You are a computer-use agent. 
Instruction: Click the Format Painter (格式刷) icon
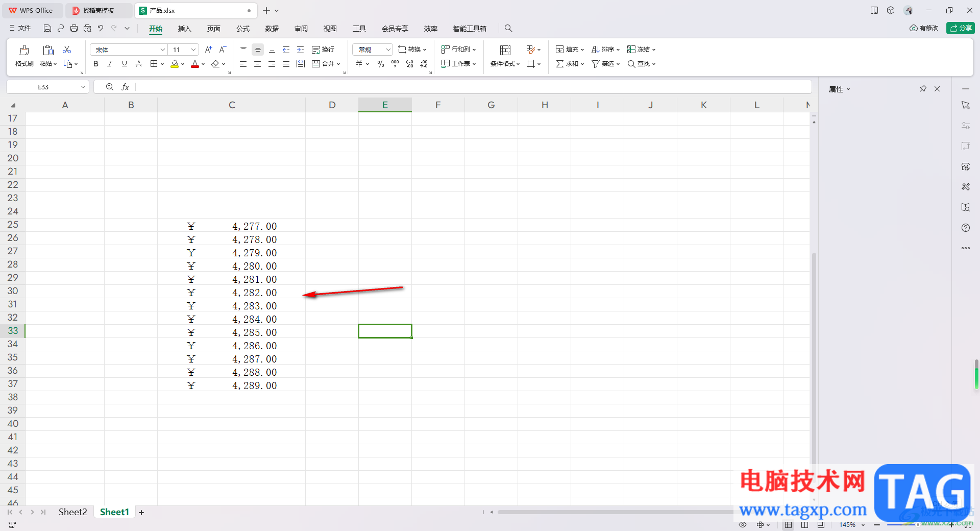click(24, 50)
